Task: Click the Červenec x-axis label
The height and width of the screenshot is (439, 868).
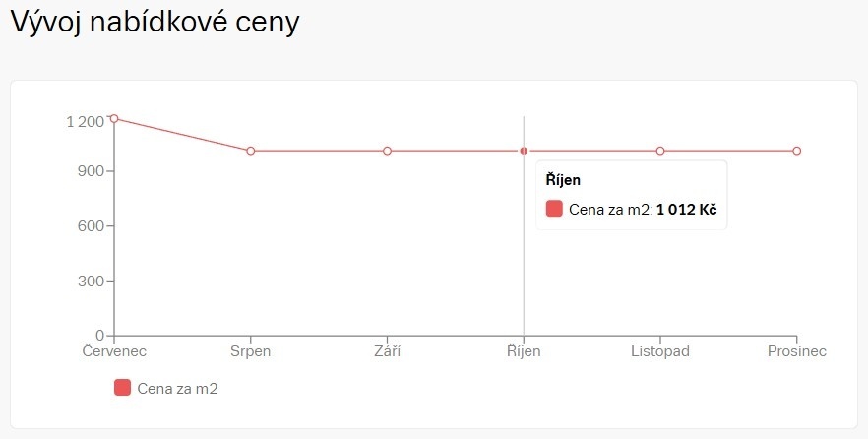Action: click(x=114, y=351)
